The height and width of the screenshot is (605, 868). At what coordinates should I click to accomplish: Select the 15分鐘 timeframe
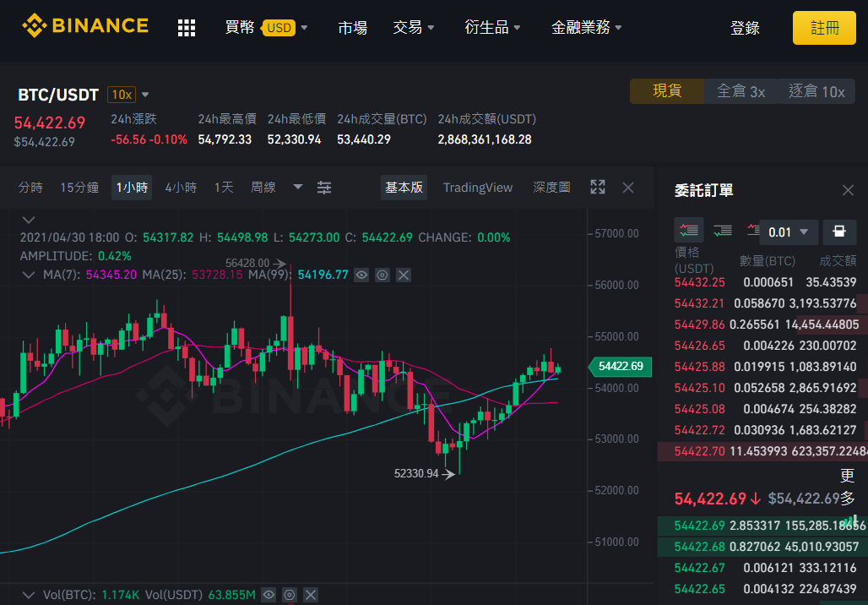[x=79, y=188]
